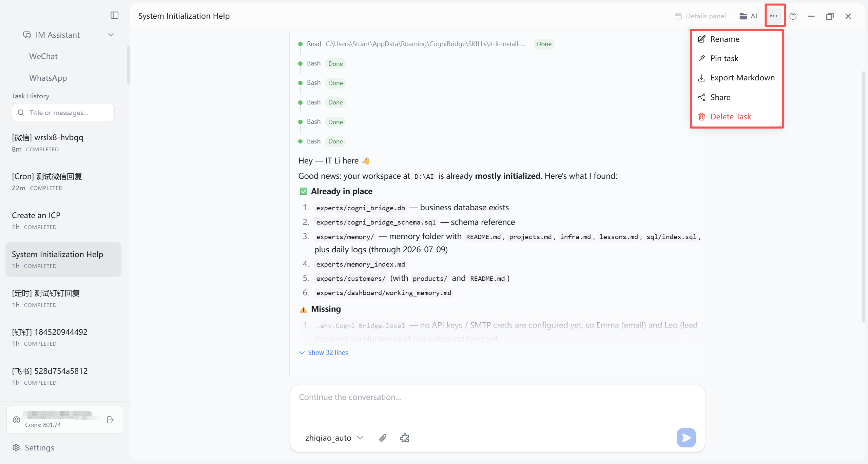Select System Initialization Help task in history
The image size is (868, 464).
(63, 259)
